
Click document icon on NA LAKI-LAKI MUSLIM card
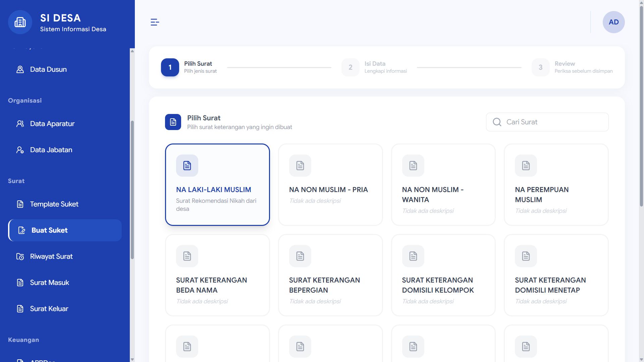point(187,166)
